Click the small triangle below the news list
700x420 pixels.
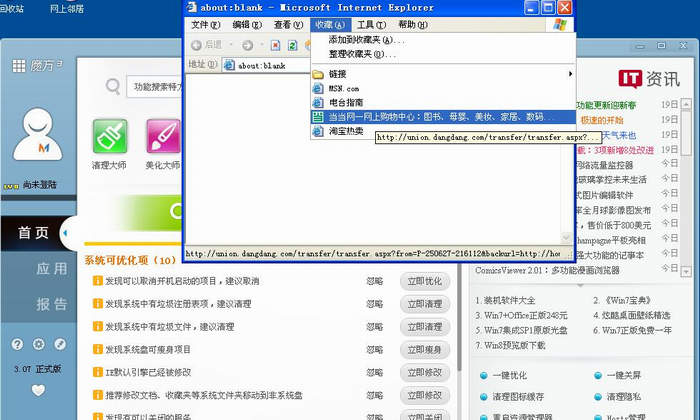tap(580, 285)
